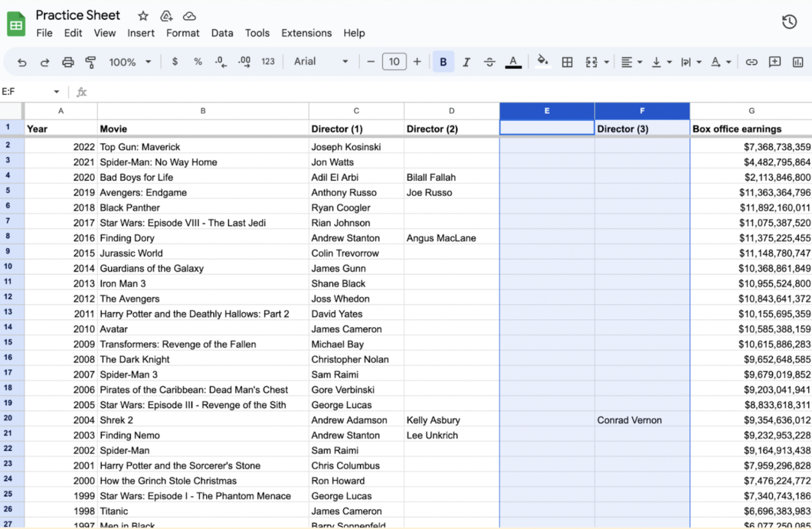Open the View menu
This screenshot has height=529, width=812.
point(104,33)
